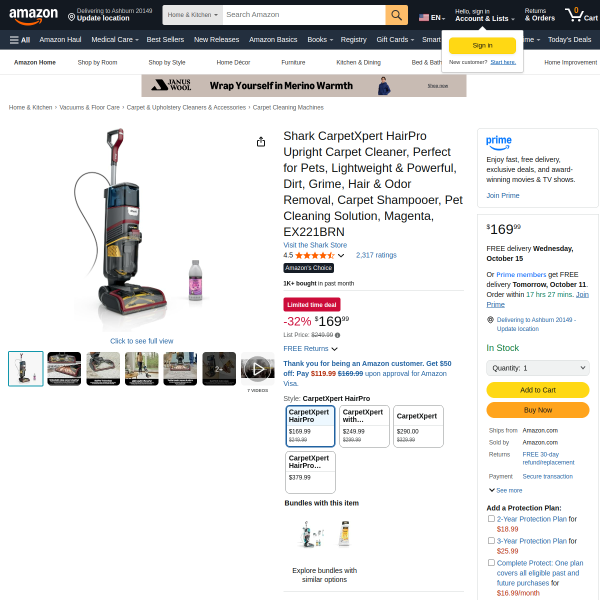Click the Add to Cart button
Image resolution: width=600 pixels, height=600 pixels.
click(x=538, y=390)
